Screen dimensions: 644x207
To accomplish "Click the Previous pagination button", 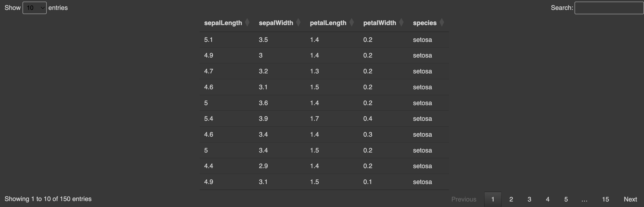I will coord(464,199).
